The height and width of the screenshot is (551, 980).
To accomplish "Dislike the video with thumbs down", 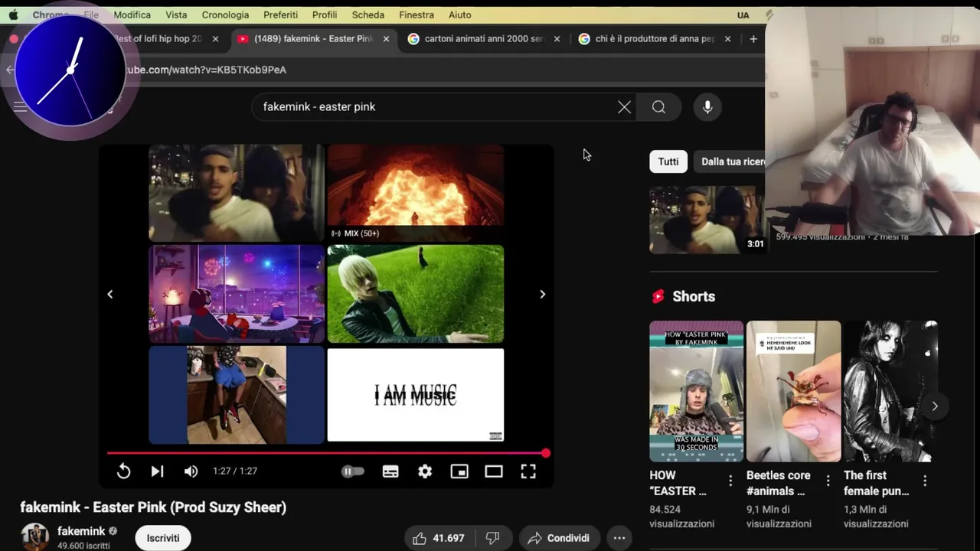I will 492,538.
